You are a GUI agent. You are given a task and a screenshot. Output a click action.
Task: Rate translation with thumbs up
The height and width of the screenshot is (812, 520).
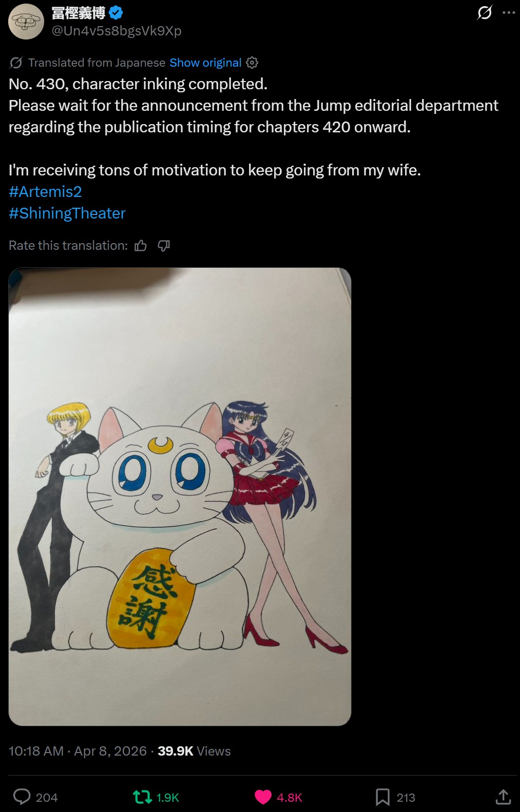pos(141,246)
